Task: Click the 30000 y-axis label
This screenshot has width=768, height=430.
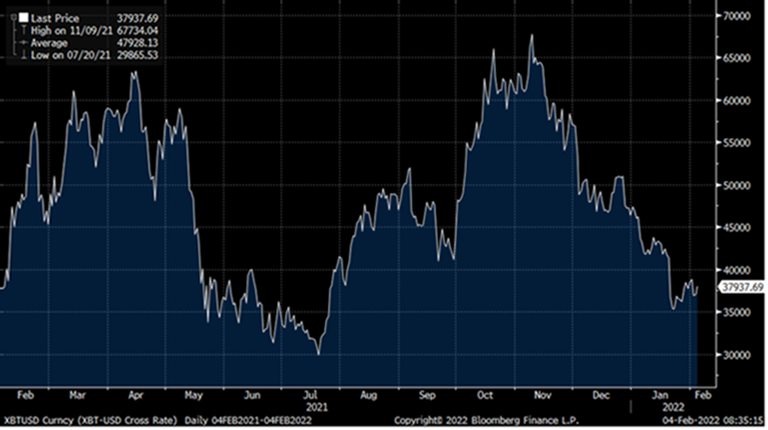Action: click(x=738, y=355)
